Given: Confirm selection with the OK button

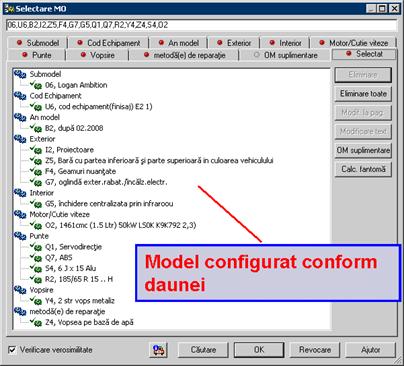Looking at the screenshot, I should [x=259, y=350].
